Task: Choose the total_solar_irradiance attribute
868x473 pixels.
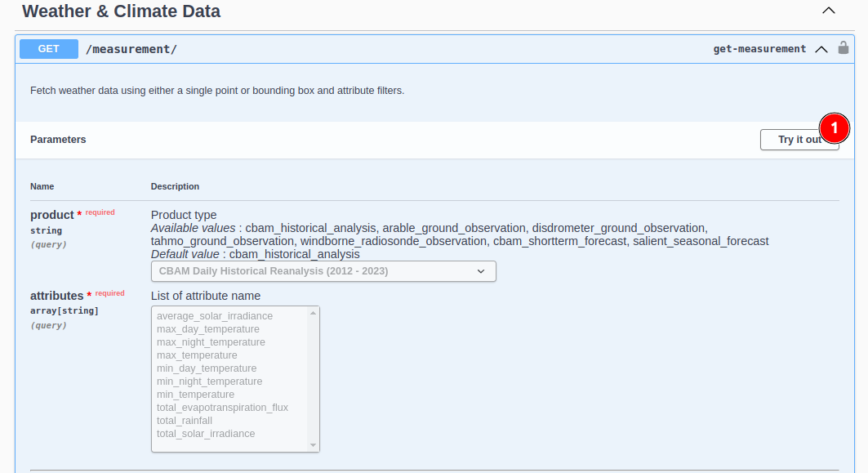Action: click(206, 434)
